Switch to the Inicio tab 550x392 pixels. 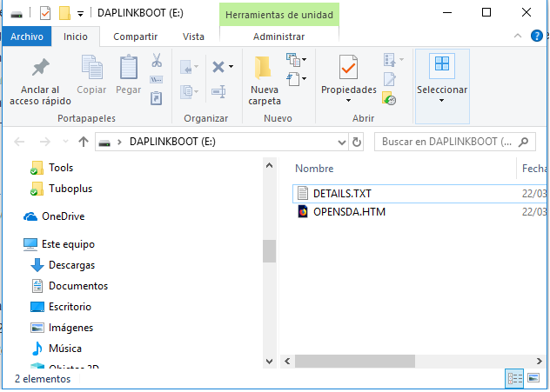coord(76,37)
